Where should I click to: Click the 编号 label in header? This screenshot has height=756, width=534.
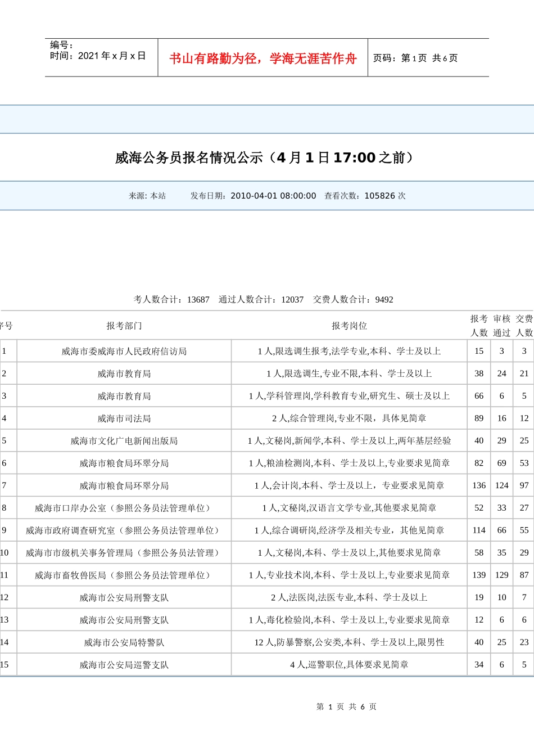[61, 45]
